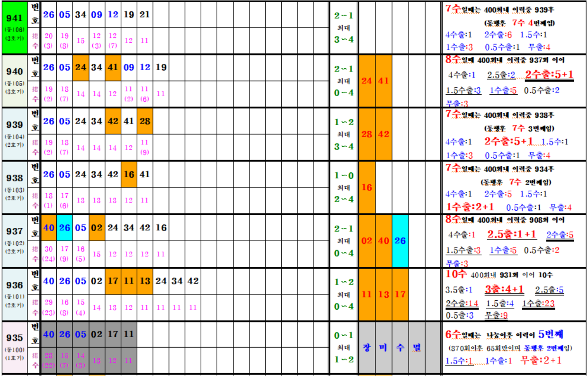Click the gray "별" cell in row 935
The height and width of the screenshot is (376, 588).
[x=417, y=348]
